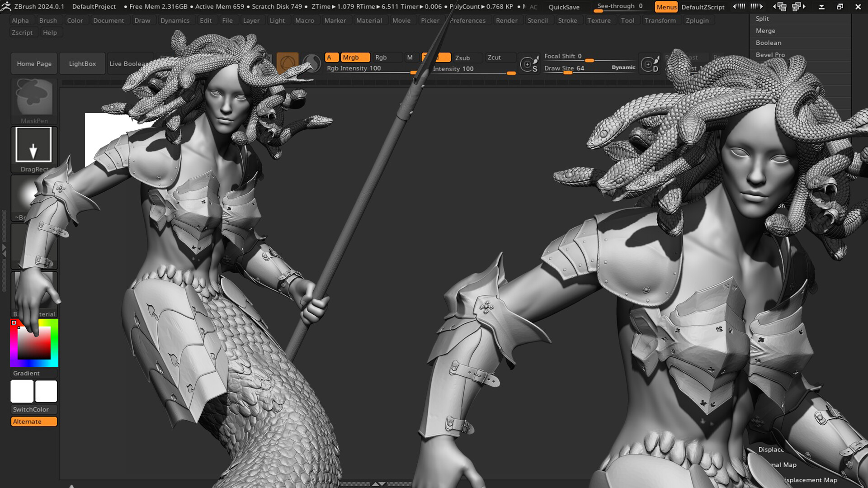Load previous user interface layout icon
Image resolution: width=868 pixels, height=488 pixels.
[780, 6]
